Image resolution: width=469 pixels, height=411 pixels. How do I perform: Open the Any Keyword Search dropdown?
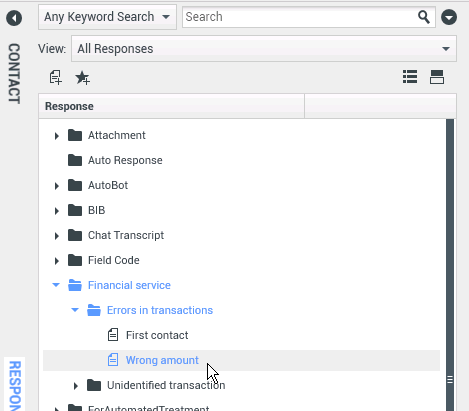(x=107, y=17)
